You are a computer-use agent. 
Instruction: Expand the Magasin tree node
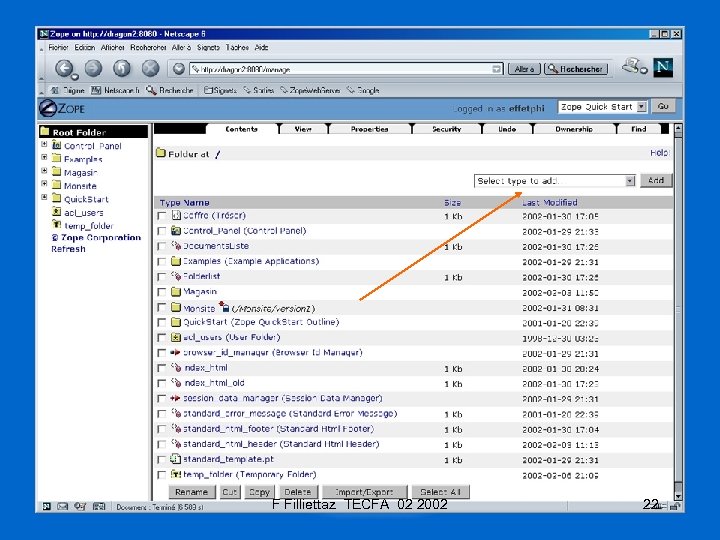45,170
